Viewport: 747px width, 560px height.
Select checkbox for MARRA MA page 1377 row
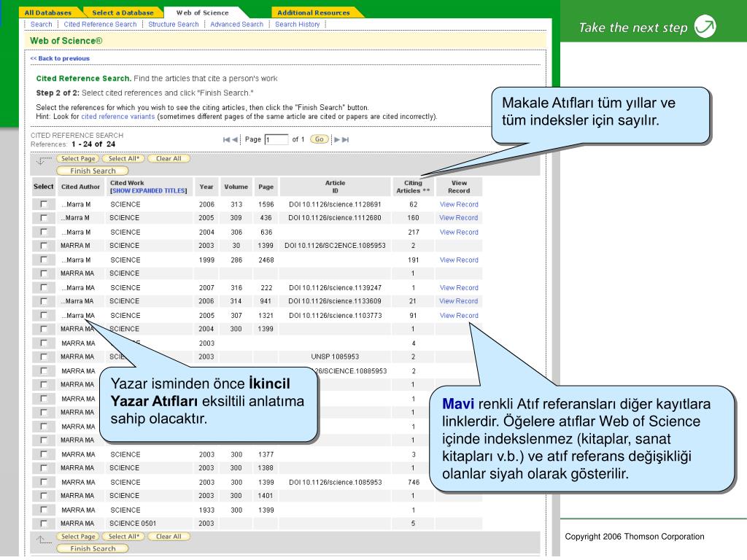click(44, 454)
